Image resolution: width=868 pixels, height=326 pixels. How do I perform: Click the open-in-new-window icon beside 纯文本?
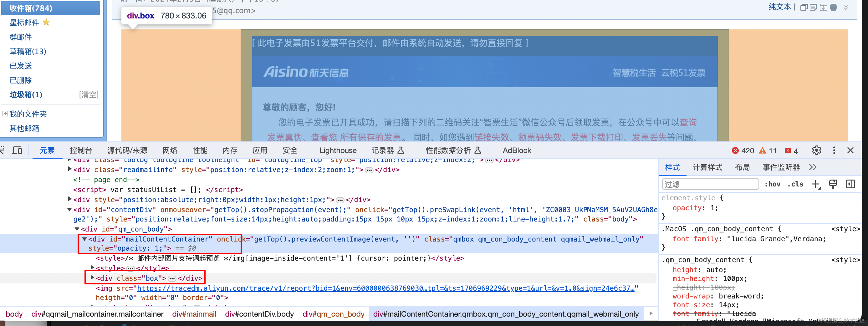(x=803, y=8)
